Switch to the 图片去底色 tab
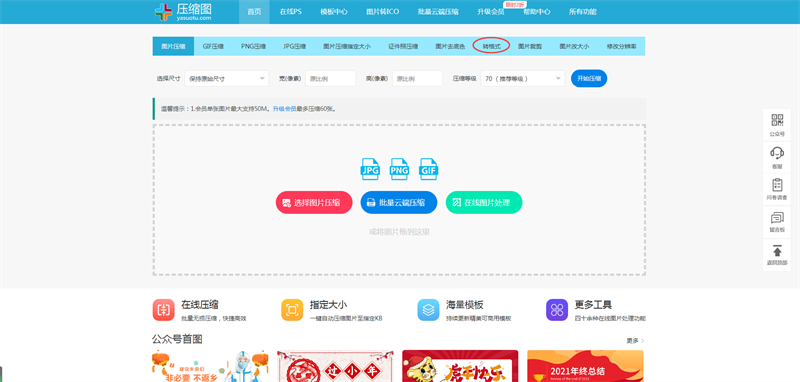Image resolution: width=800 pixels, height=382 pixels. pyautogui.click(x=450, y=46)
